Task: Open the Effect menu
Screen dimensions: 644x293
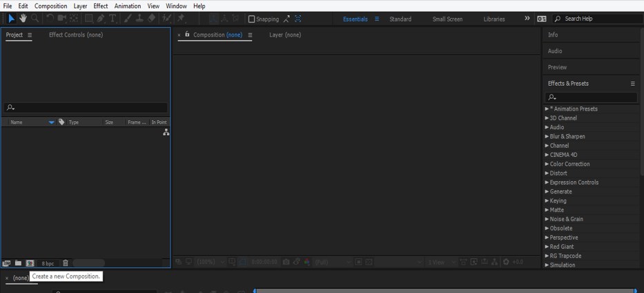Action: pyautogui.click(x=101, y=6)
